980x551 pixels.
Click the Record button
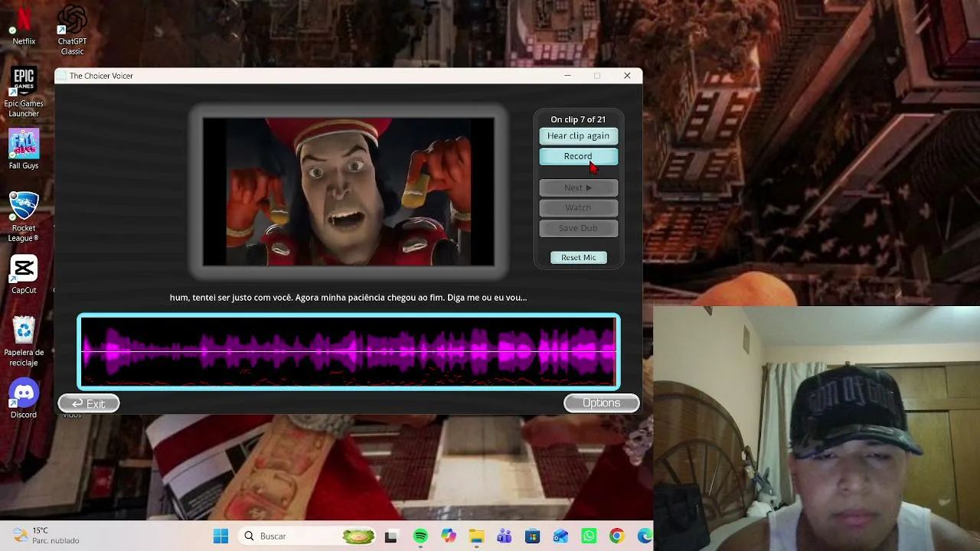pyautogui.click(x=578, y=156)
